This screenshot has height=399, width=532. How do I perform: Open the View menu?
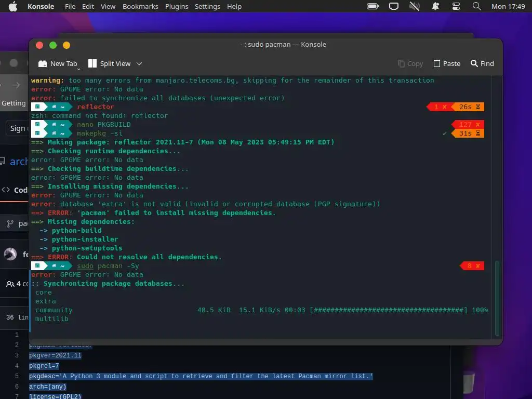pyautogui.click(x=108, y=6)
